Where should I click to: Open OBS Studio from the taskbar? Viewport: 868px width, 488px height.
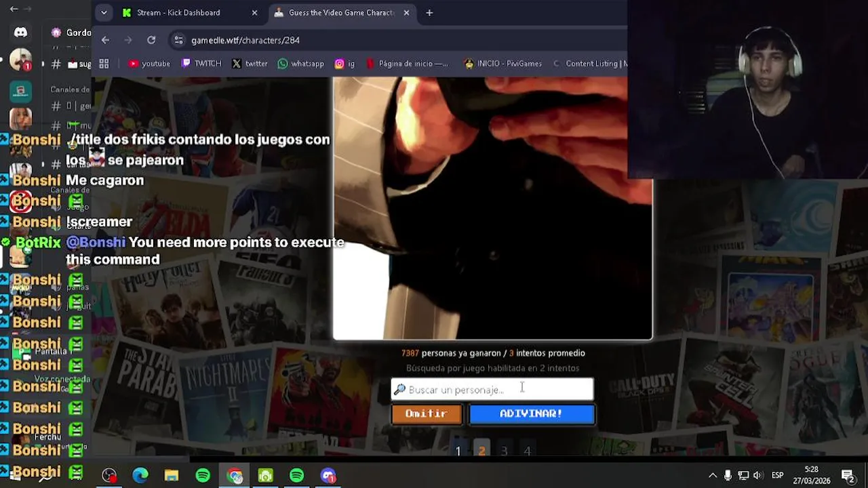coord(109,476)
